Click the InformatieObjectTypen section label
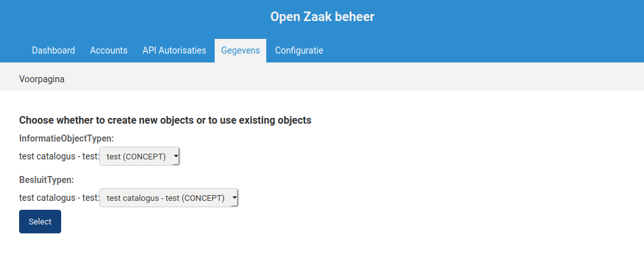This screenshot has height=271, width=644. pyautogui.click(x=66, y=138)
